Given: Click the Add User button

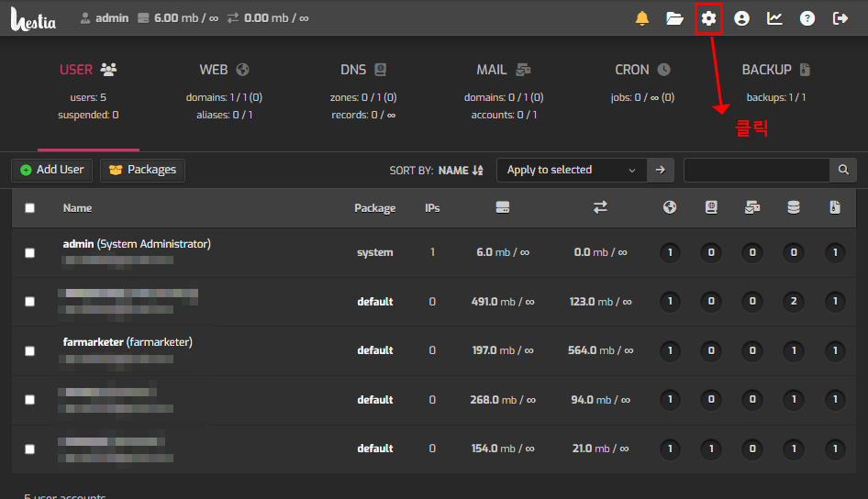Looking at the screenshot, I should pyautogui.click(x=52, y=170).
